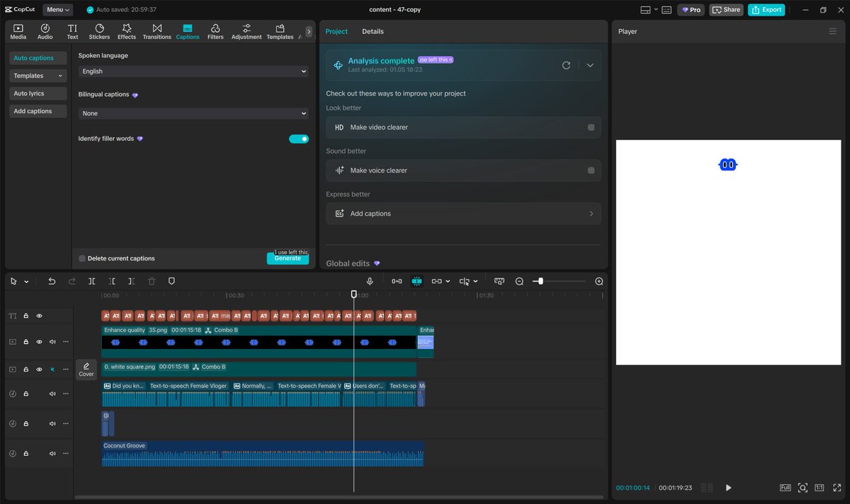Mute the Did you know text-to-speech track

(x=52, y=394)
